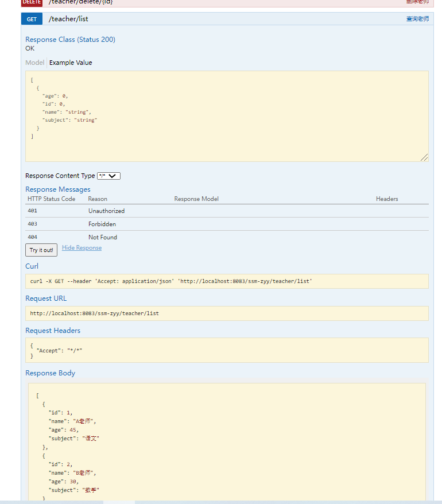
Task: Click inside the example value JSON box
Action: [227, 117]
